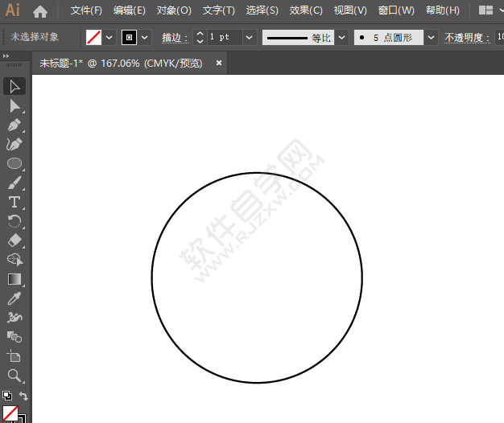Viewport: 504px width, 423px height.
Task: Select the Gradient tool
Action: (14, 279)
